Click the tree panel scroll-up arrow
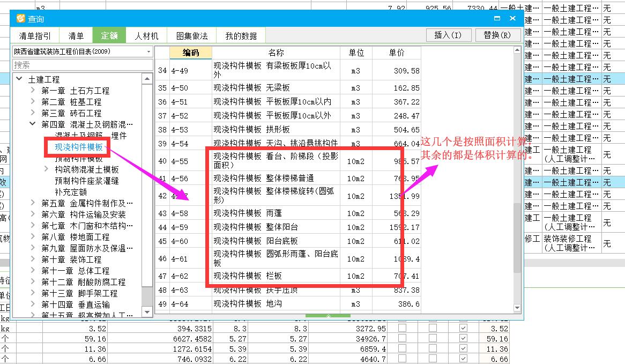Screen dimensions: 625x364 click(147, 79)
